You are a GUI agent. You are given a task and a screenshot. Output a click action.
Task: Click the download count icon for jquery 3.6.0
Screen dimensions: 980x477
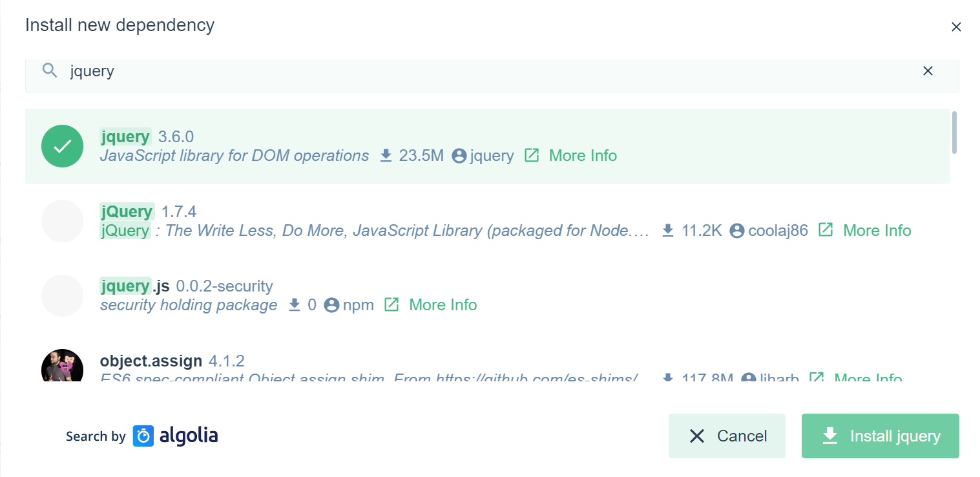(x=386, y=156)
